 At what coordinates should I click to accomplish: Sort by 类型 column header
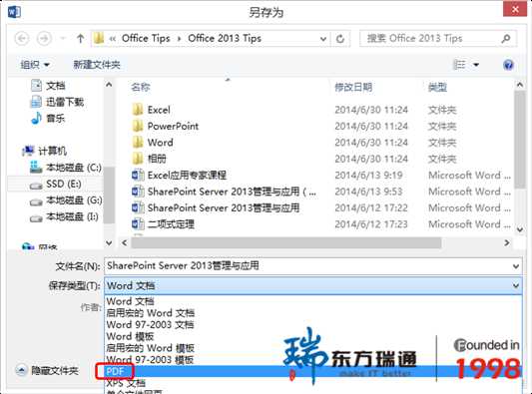[437, 88]
